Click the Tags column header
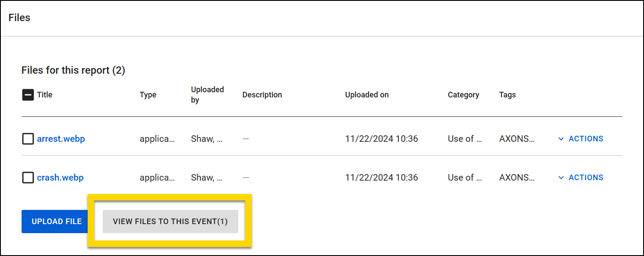644x256 pixels. point(507,94)
